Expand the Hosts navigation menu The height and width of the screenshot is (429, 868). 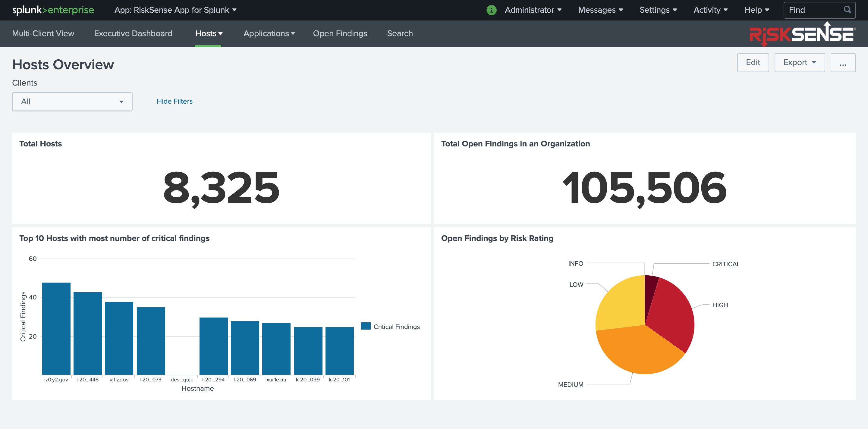click(209, 33)
